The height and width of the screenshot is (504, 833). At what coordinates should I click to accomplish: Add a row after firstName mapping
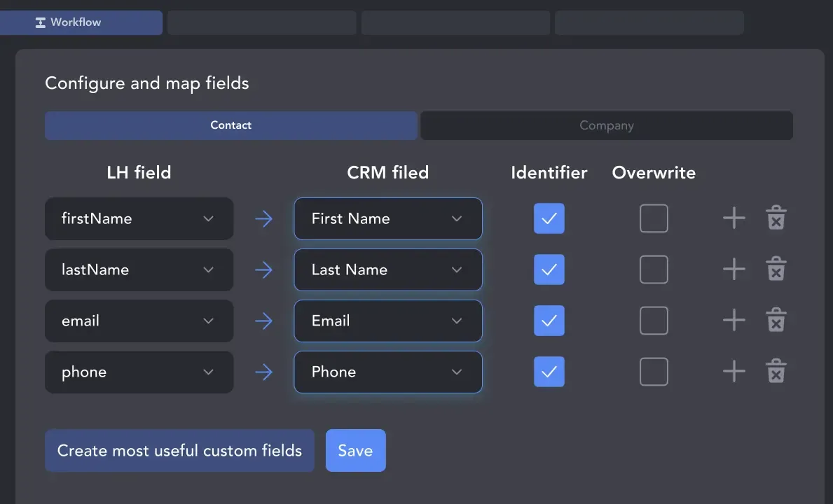click(734, 218)
